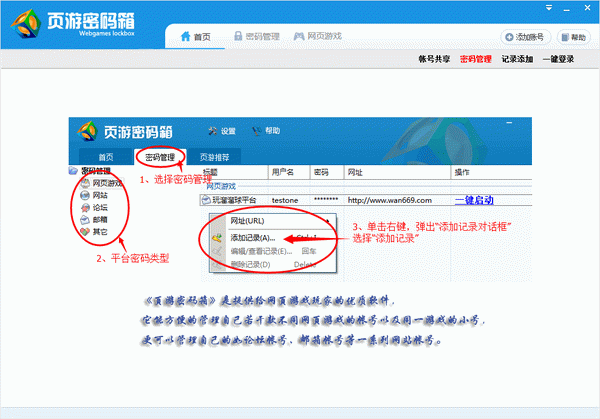Select 网页游戏 tree item icon
Viewport: 600px width, 419px height.
[x=83, y=183]
